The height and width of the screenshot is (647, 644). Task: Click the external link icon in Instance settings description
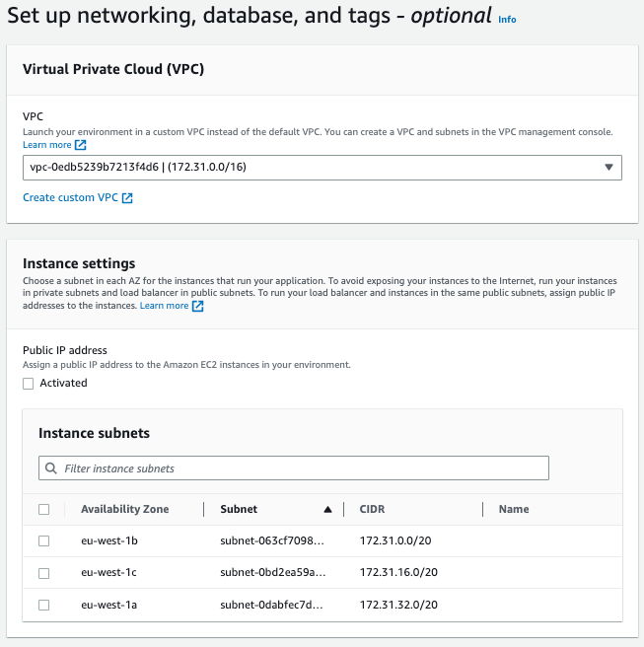click(198, 306)
